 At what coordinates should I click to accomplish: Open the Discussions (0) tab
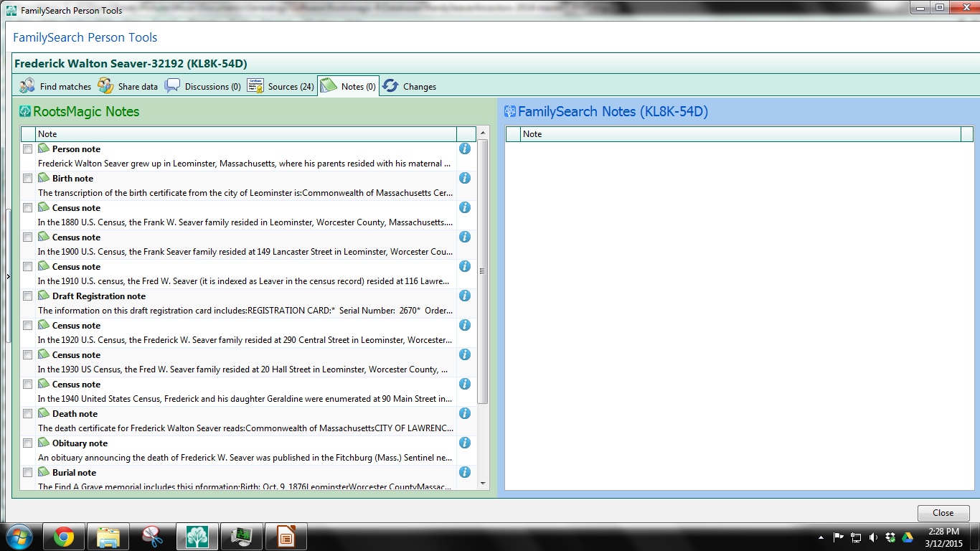point(203,86)
